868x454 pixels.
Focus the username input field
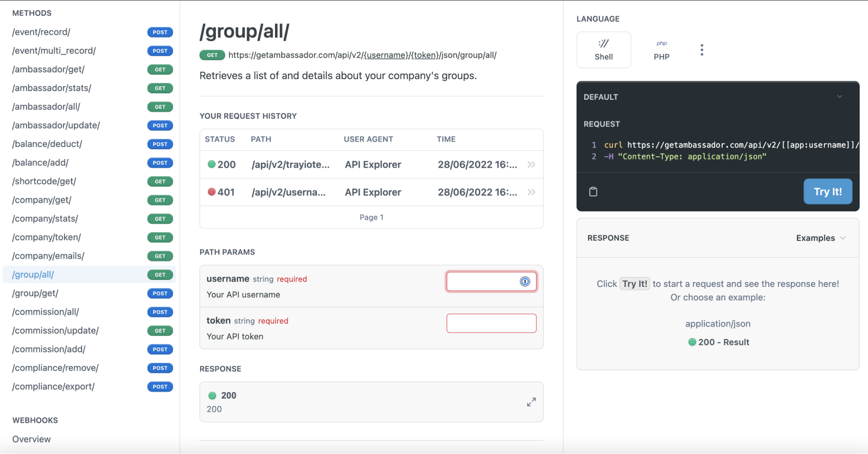tap(482, 282)
